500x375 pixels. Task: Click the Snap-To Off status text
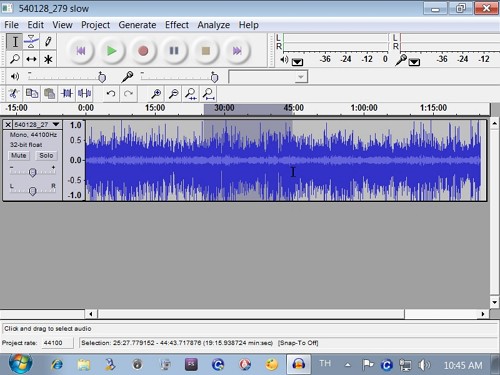[x=298, y=343]
